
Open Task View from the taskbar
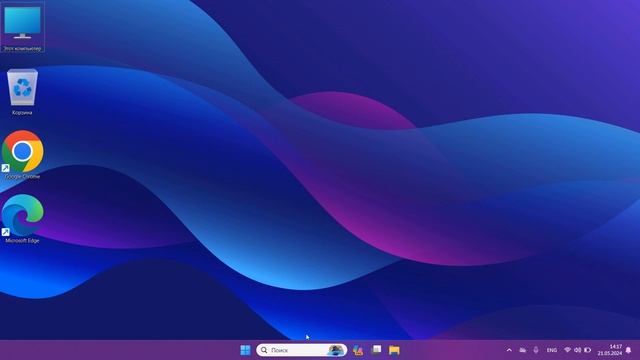pyautogui.click(x=376, y=350)
